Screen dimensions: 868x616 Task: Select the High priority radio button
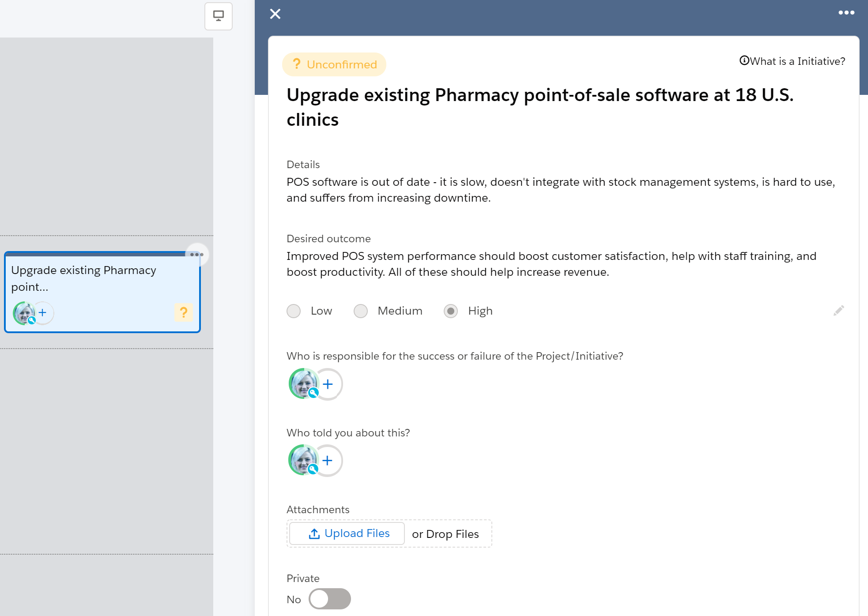[451, 311]
